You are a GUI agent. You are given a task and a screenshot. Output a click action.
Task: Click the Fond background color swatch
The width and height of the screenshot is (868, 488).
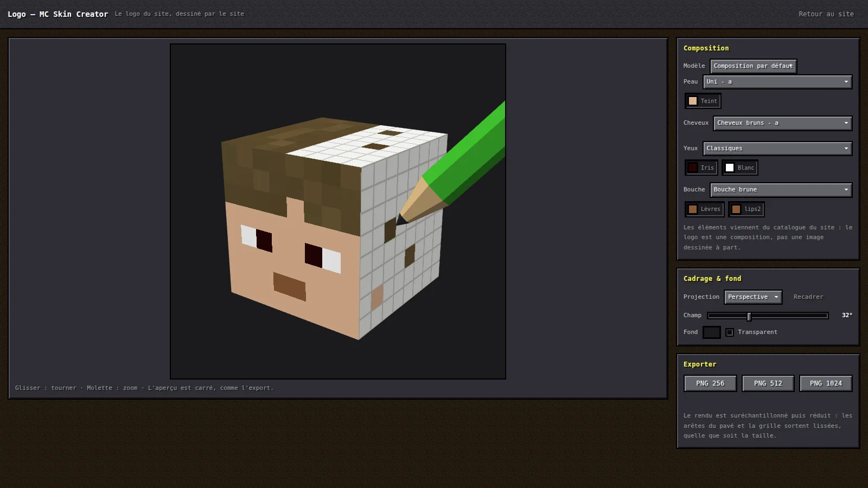(712, 332)
